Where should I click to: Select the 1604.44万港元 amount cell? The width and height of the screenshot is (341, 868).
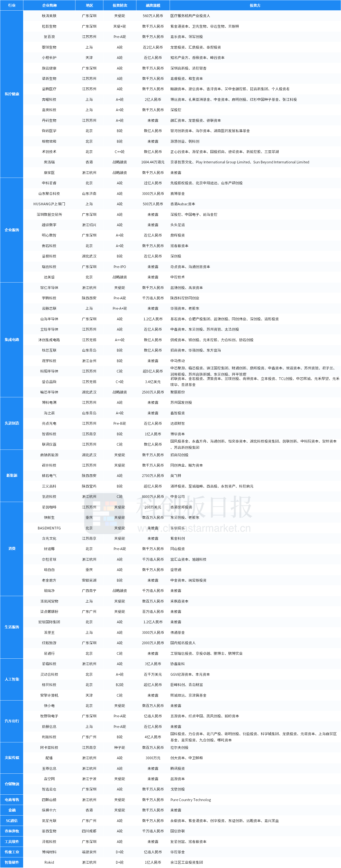point(153,162)
